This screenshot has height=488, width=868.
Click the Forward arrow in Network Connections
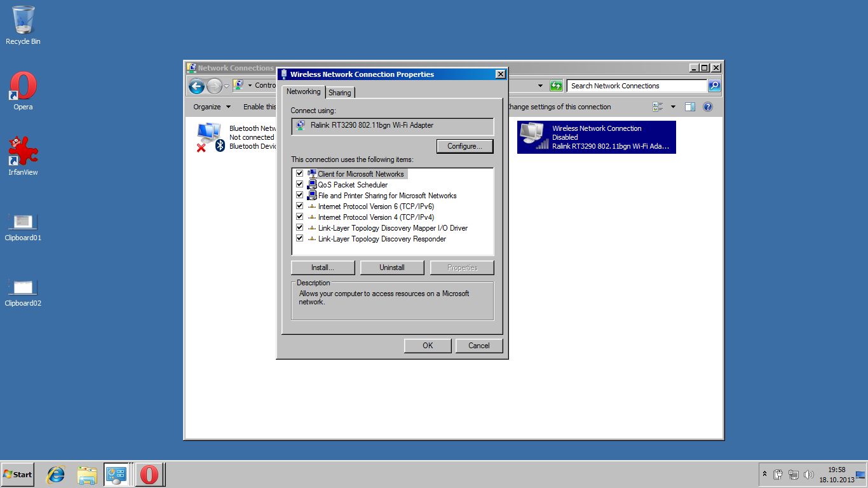pos(214,86)
